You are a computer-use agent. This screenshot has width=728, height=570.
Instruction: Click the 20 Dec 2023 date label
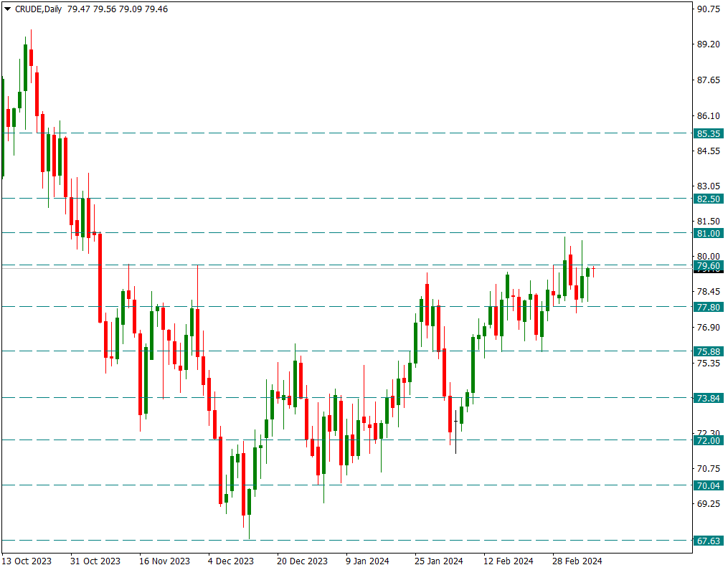[x=302, y=561]
